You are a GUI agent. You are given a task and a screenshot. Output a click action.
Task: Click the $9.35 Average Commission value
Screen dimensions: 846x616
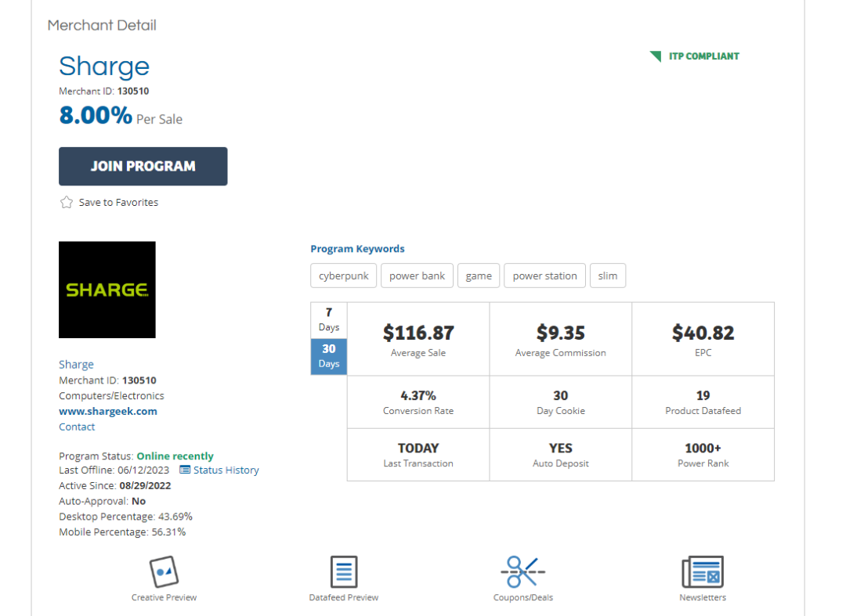561,333
